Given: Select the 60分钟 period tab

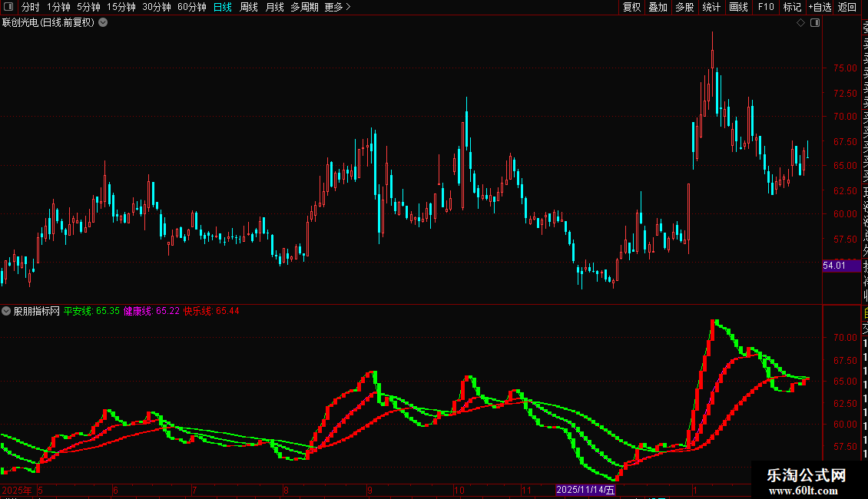Looking at the screenshot, I should [x=191, y=7].
